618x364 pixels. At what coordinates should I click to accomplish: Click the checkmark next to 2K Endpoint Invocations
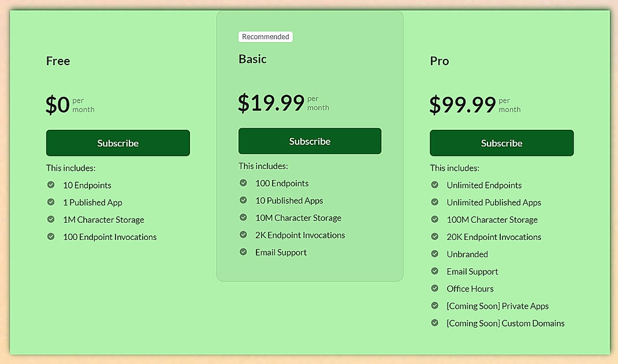click(243, 235)
